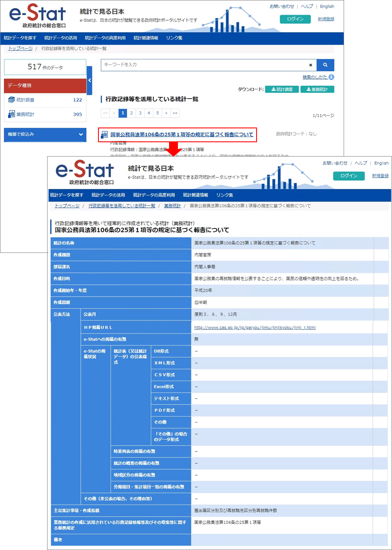
Task: Click the 517 件のデータ count box
Action: click(45, 67)
